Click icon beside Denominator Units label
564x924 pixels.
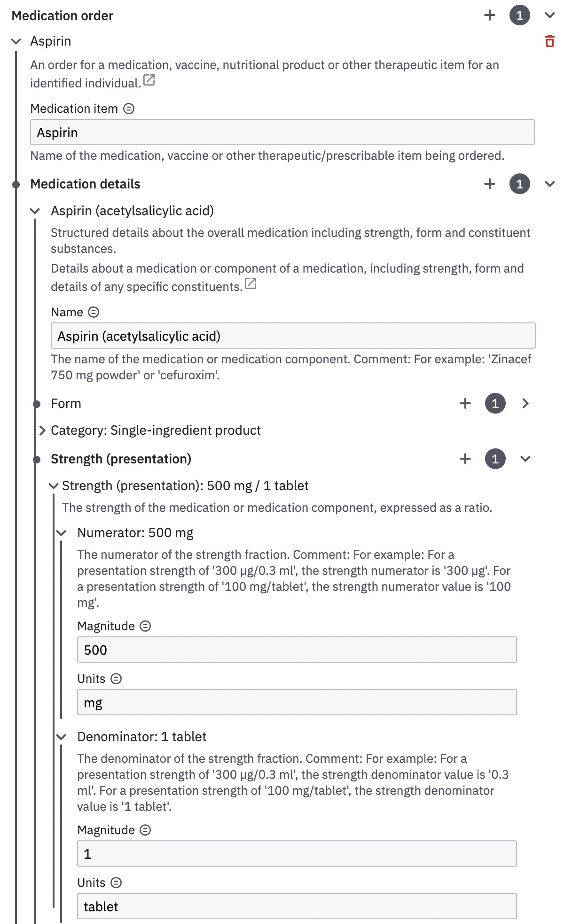(116, 883)
